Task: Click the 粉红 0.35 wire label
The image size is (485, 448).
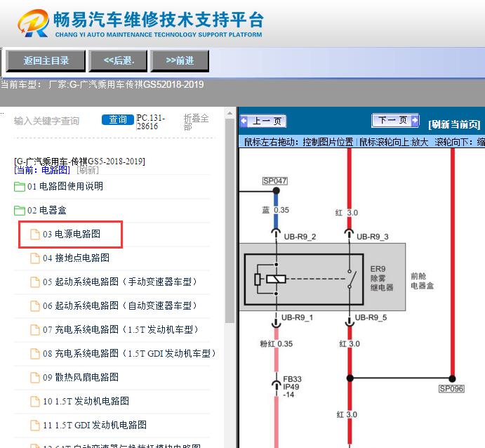Action: pos(277,344)
